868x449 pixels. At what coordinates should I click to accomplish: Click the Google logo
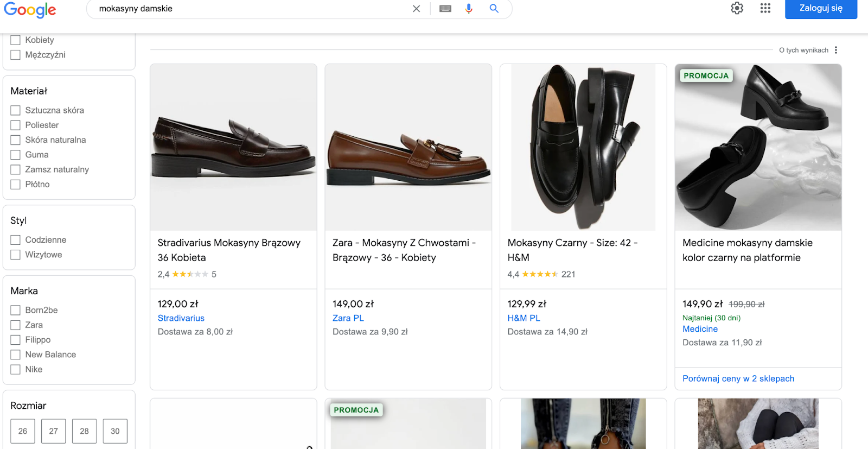[x=30, y=9]
